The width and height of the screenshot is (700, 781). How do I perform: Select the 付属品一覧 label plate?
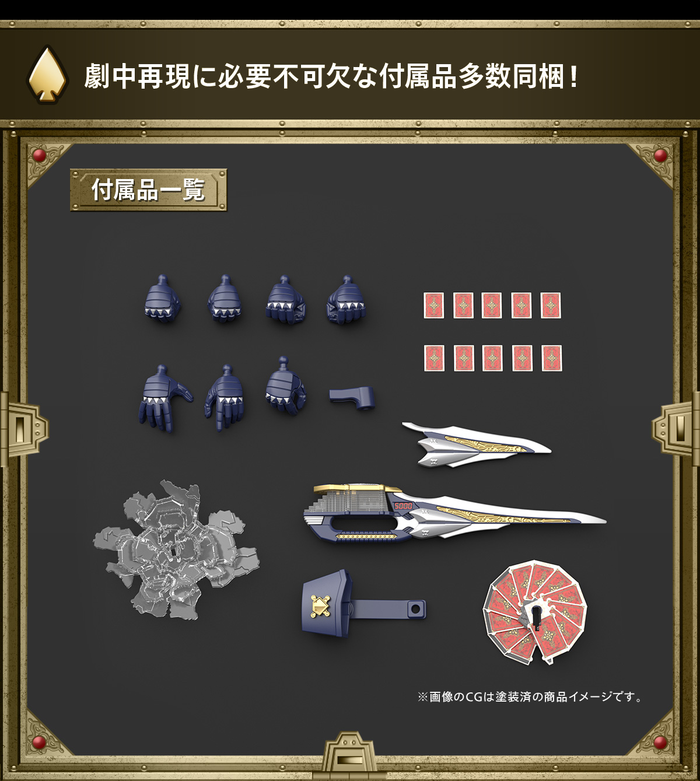tap(148, 190)
